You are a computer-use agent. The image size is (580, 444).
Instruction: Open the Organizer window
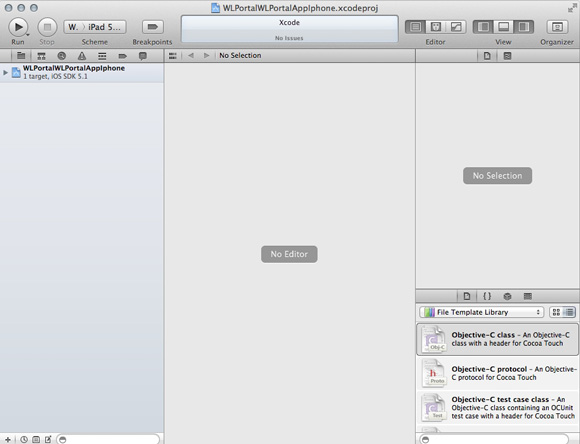(x=557, y=27)
